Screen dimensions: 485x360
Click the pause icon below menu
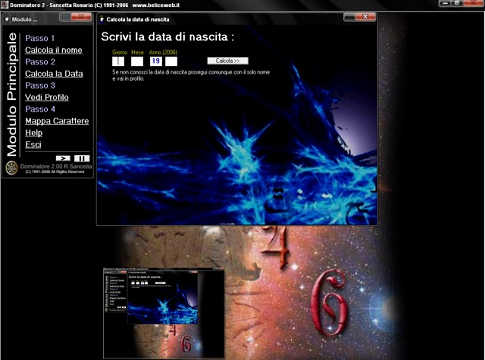(82, 158)
